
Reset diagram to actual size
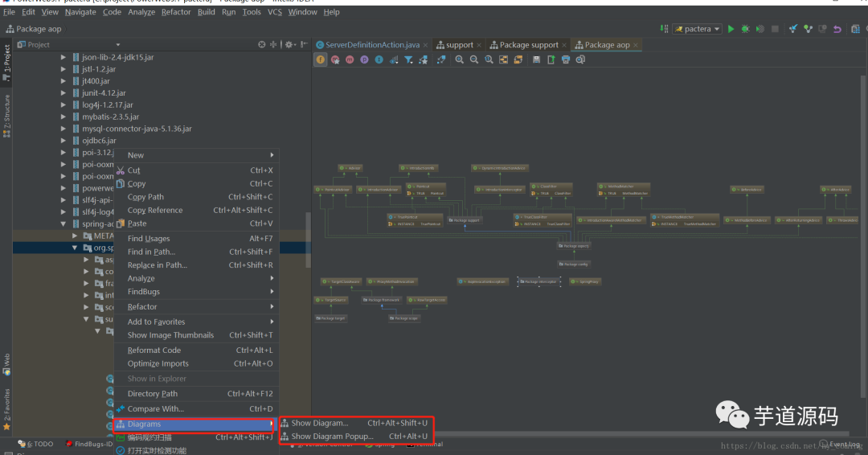pos(489,59)
